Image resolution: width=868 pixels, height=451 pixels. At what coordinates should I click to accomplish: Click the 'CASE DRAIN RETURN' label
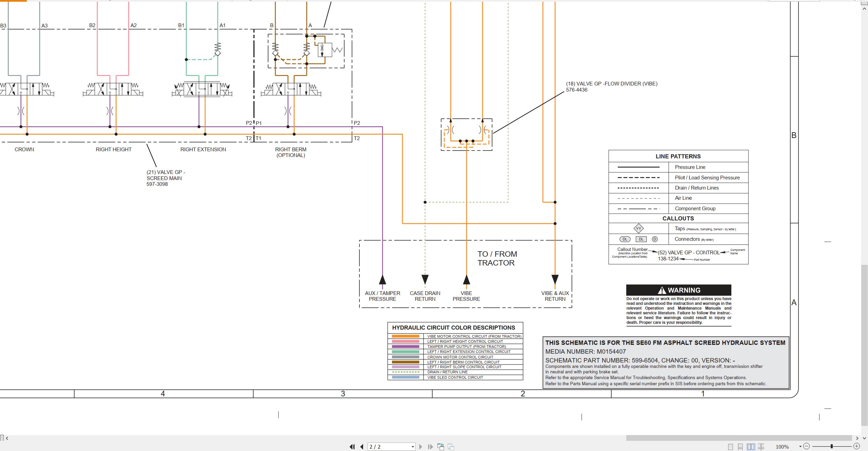click(x=425, y=296)
